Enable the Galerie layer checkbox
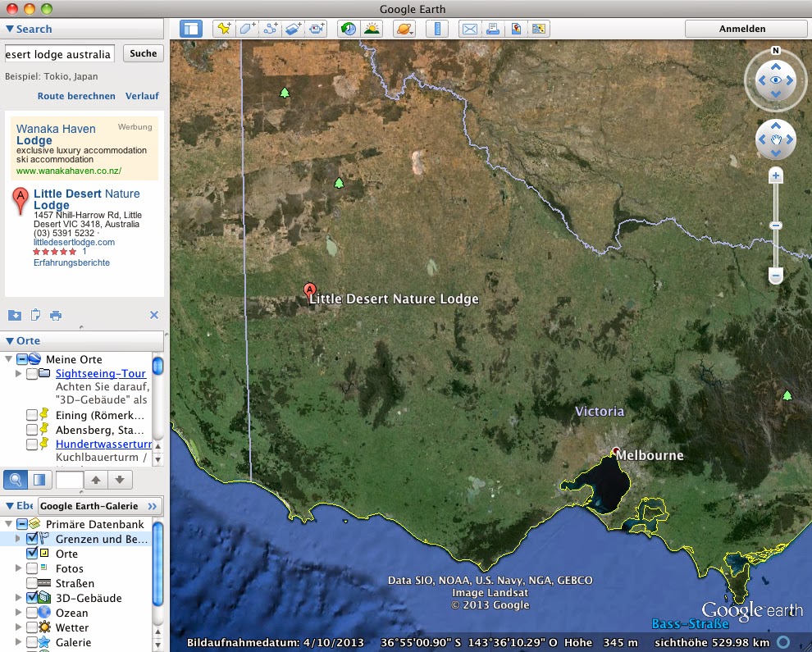The width and height of the screenshot is (812, 652). [x=32, y=642]
